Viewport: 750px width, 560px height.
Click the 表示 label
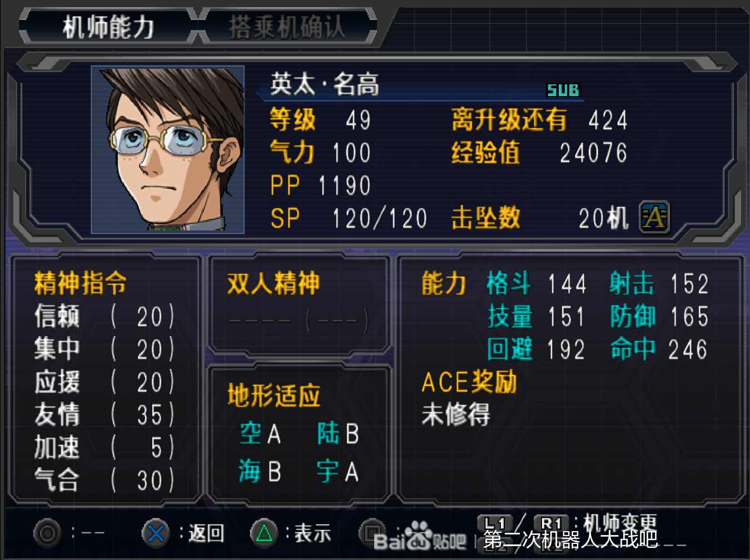(312, 533)
